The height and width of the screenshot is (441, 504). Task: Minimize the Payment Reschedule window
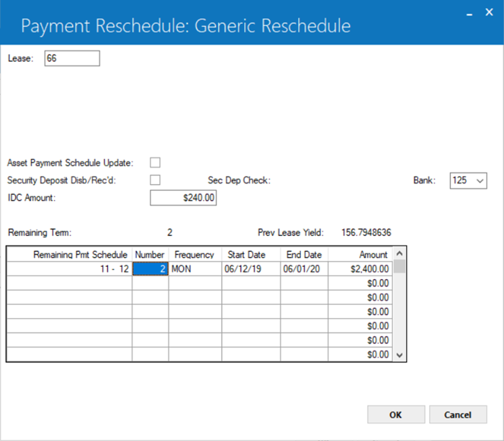point(469,14)
